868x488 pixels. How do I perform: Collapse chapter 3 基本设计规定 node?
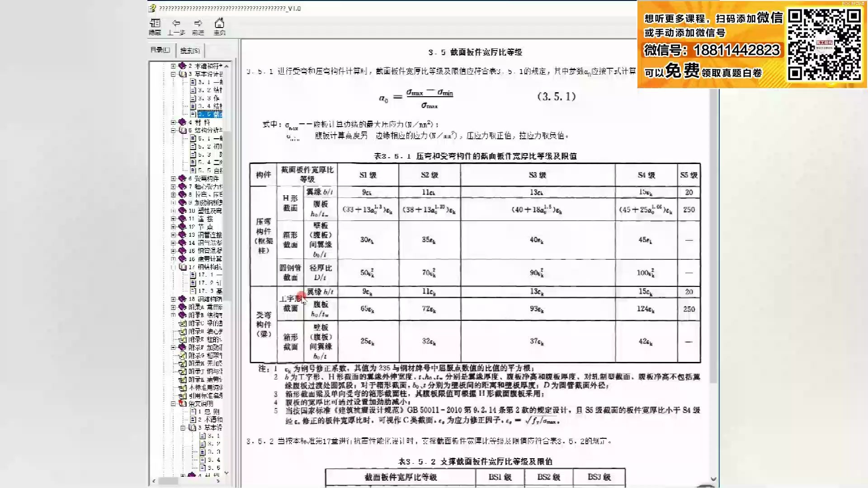click(173, 74)
